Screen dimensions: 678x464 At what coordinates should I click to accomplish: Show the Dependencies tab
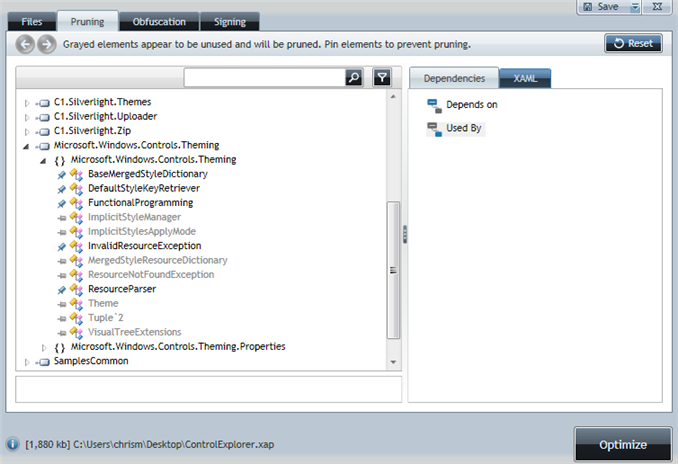[454, 78]
